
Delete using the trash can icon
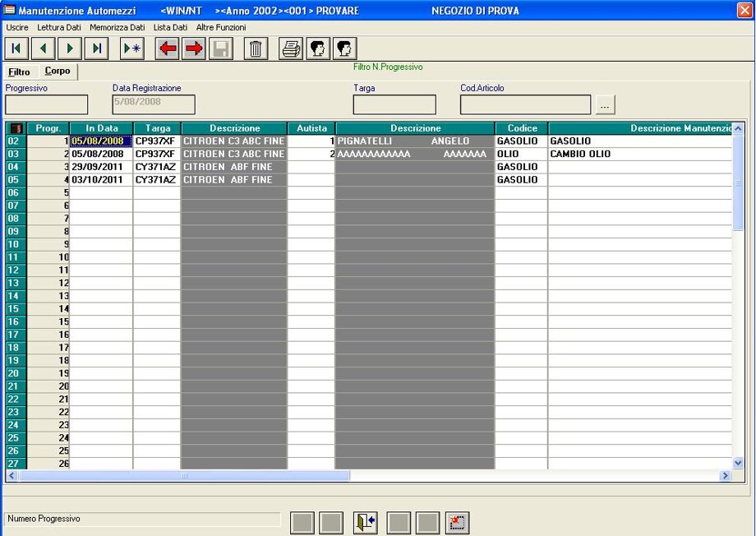(x=256, y=49)
